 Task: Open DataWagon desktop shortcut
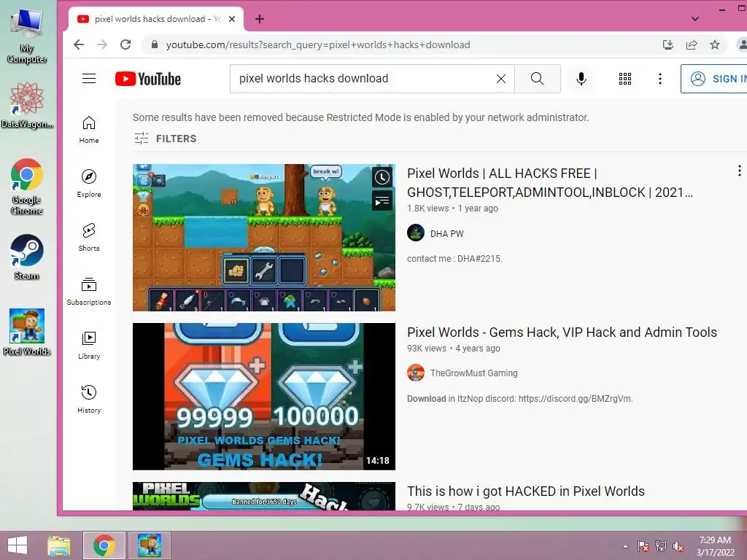(x=27, y=105)
